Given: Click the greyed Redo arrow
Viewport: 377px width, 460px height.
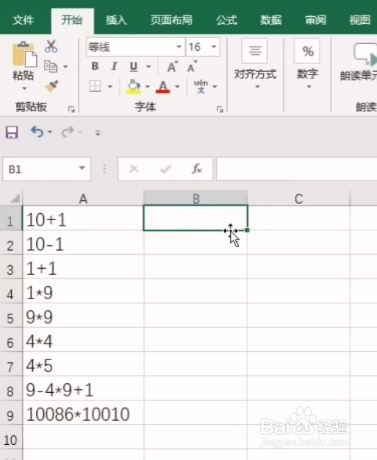Looking at the screenshot, I should [x=67, y=132].
